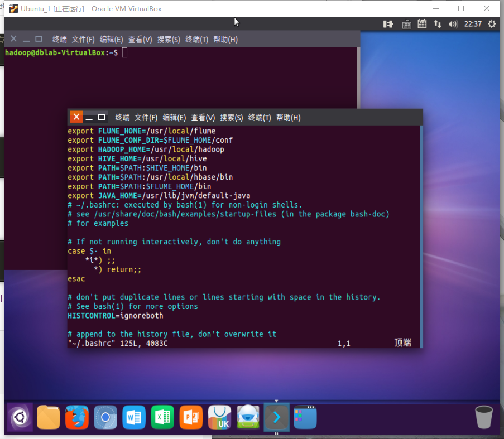This screenshot has height=439, width=504.
Task: Click the export JAVA_HOME line
Action: tap(159, 196)
